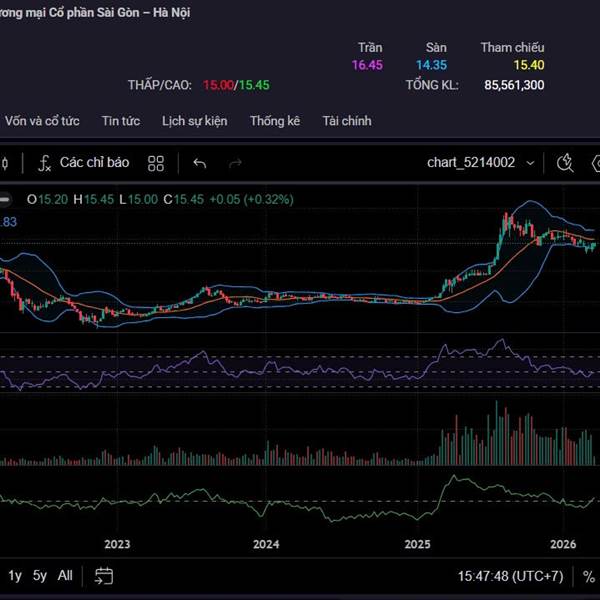Click the go-to-date calendar icon
600x600 pixels.
(104, 576)
